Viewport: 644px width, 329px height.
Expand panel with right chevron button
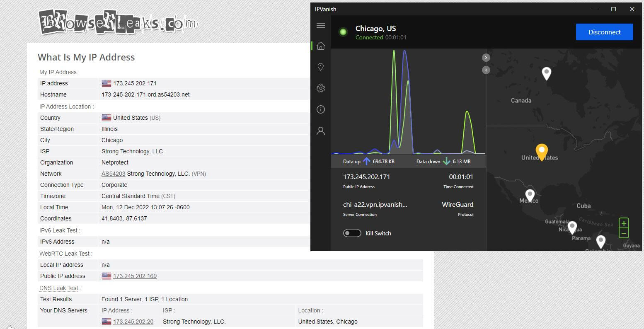coord(486,58)
